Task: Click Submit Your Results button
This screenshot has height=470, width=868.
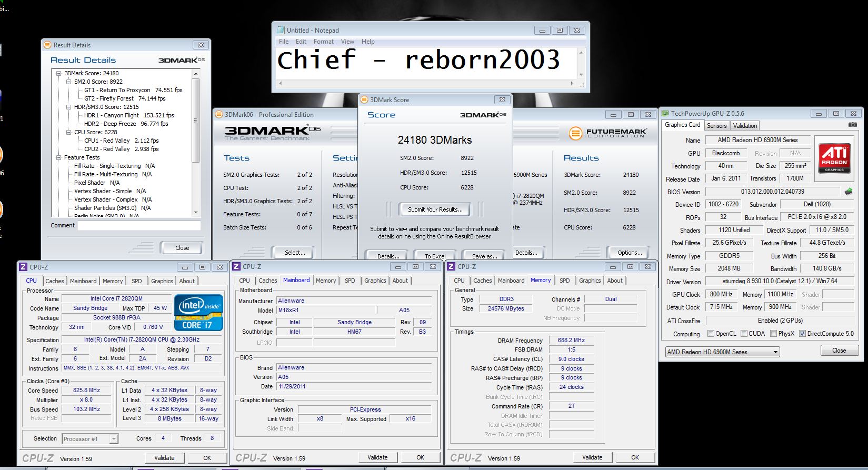Action: click(435, 209)
